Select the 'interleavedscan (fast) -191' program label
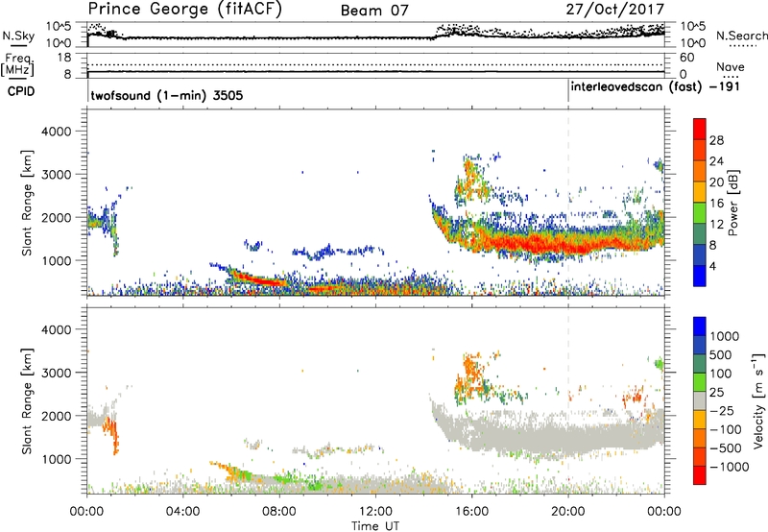The height and width of the screenshot is (532, 768). (x=656, y=87)
